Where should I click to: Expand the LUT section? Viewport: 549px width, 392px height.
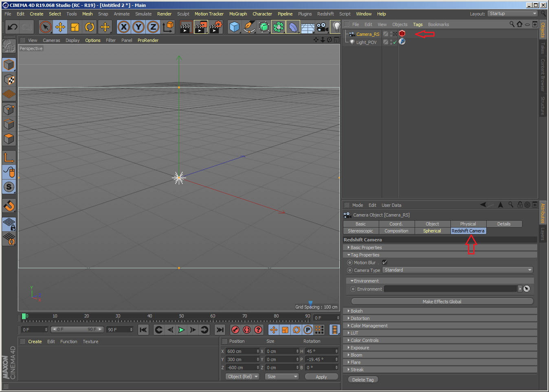click(440, 333)
